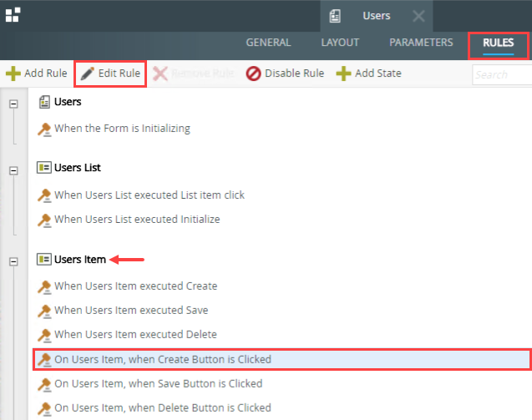Click gavel icon for List item click rule
This screenshot has width=532, height=420.
tap(44, 195)
